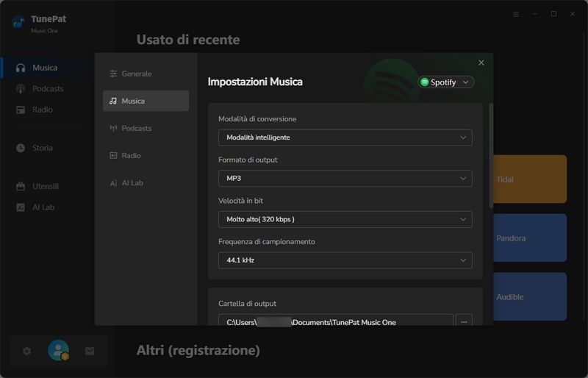Open AI Lab in the main sidebar
588x378 pixels.
tap(43, 207)
